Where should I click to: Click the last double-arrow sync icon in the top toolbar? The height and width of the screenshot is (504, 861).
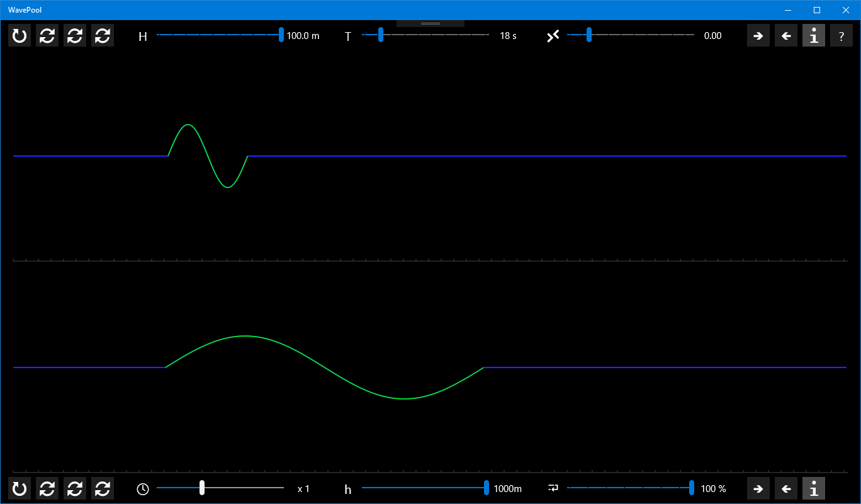click(x=103, y=36)
